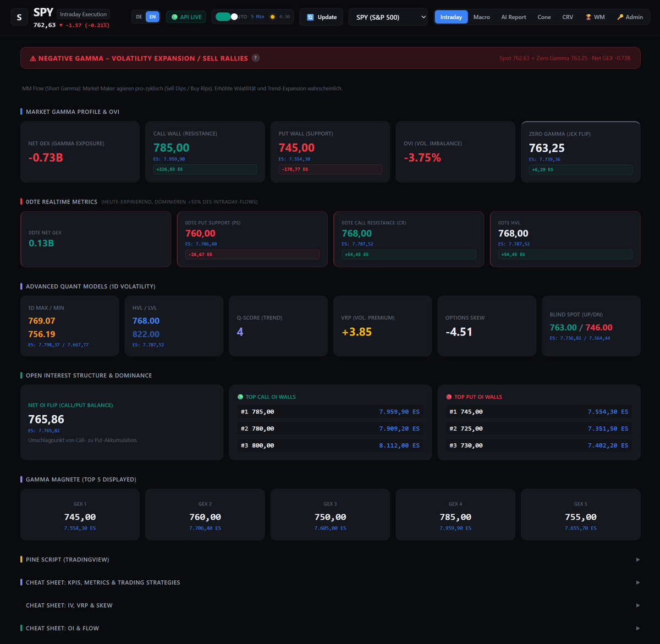Viewport: 660px width, 644px height.
Task: Click the 0DTE HVL 768,00 value
Action: pyautogui.click(x=513, y=233)
